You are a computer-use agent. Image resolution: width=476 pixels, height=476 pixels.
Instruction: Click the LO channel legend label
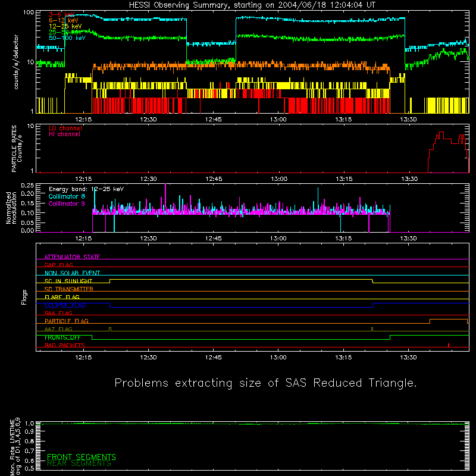(65, 128)
